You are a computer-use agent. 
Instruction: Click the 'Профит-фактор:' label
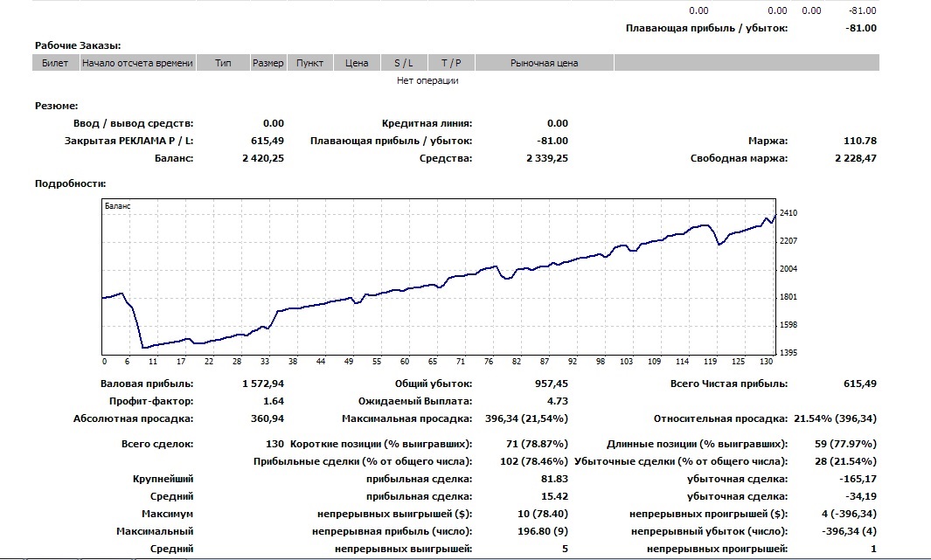point(151,402)
